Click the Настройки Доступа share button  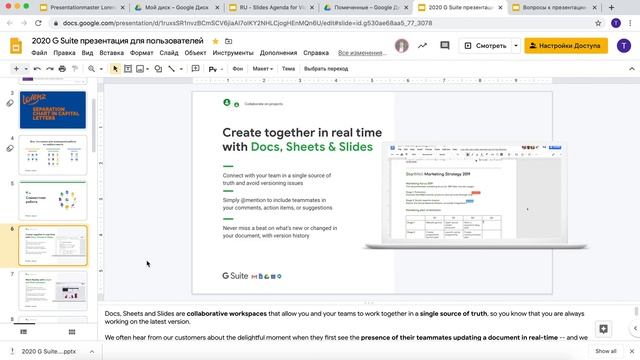pyautogui.click(x=566, y=46)
